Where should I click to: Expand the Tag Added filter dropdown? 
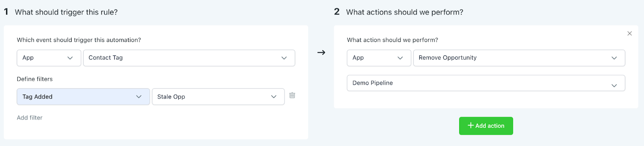pos(83,97)
